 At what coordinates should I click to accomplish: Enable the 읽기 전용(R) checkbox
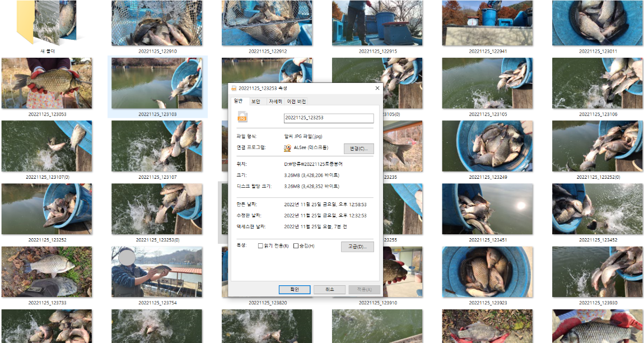[260, 246]
